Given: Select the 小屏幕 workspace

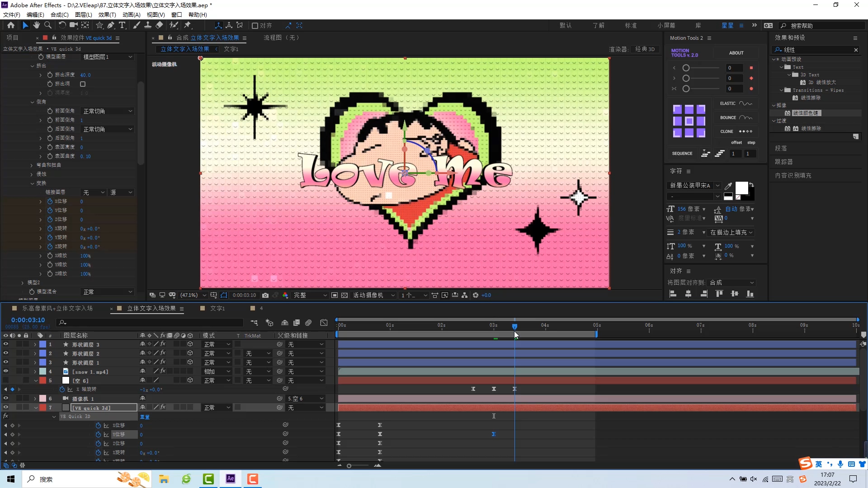Looking at the screenshot, I should (666, 26).
